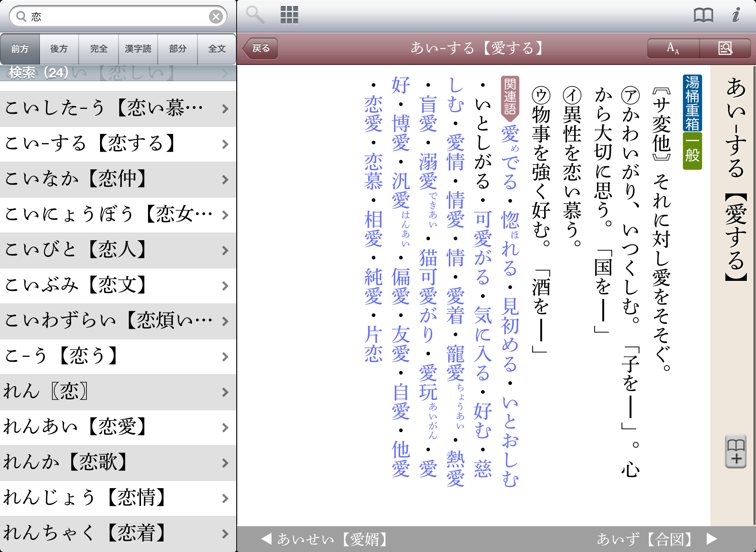Open the れんあい【恋愛】 entry chevron

pos(225,428)
